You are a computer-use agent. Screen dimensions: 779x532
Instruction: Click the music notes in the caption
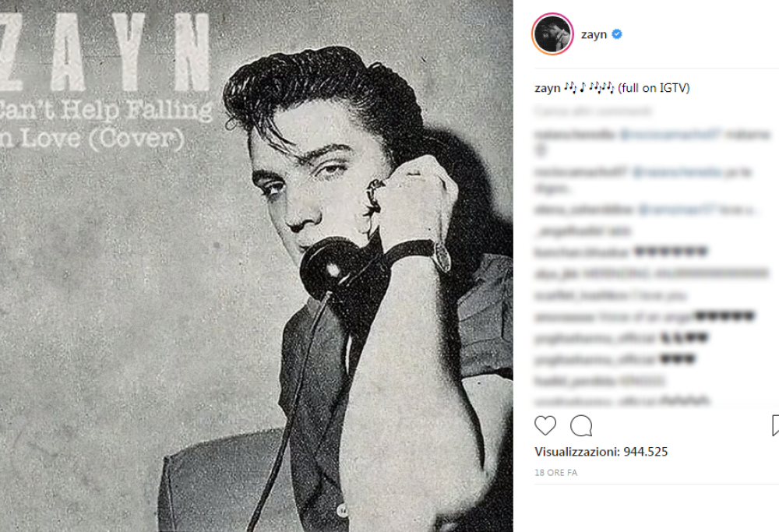(590, 88)
